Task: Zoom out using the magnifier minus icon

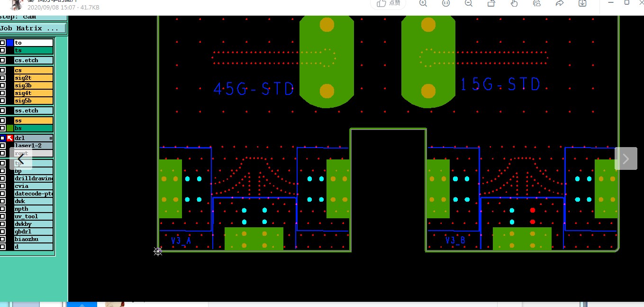Action: (469, 3)
